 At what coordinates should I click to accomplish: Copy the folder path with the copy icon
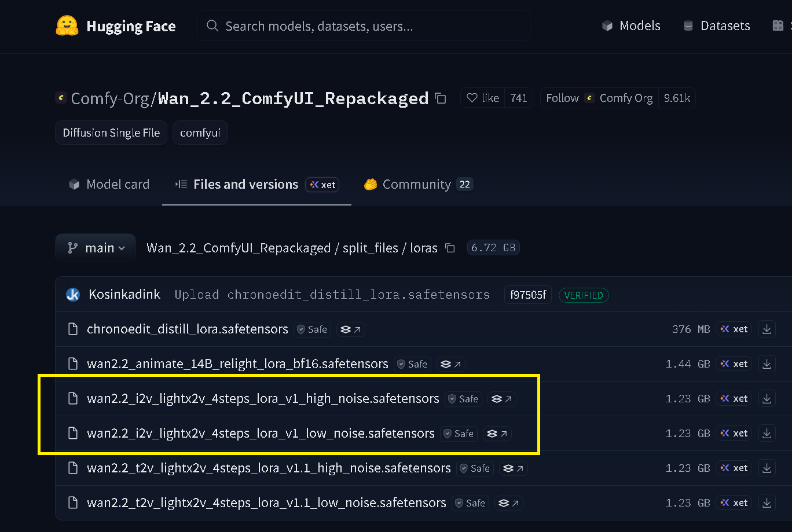[450, 248]
